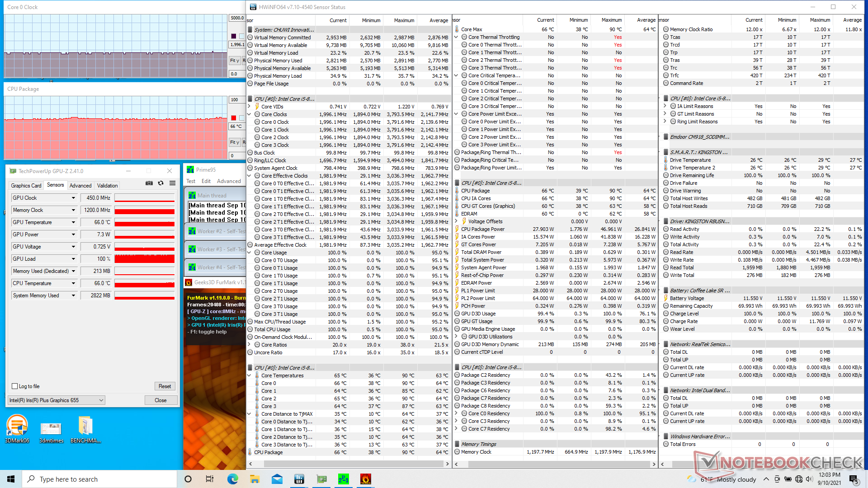Switch to HWiNFO64 taskbar icon
The width and height of the screenshot is (868, 488).
[x=299, y=479]
